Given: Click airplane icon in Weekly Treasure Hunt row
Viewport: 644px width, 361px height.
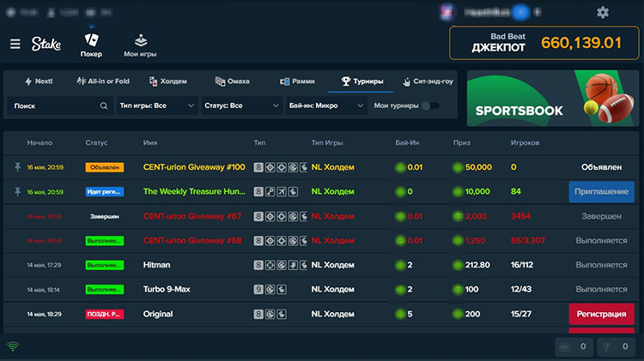Looking at the screenshot, I should point(282,191).
